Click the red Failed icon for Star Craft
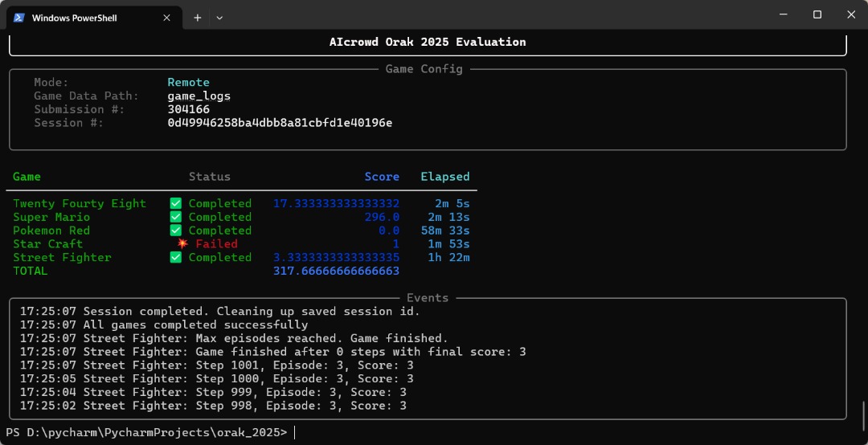The width and height of the screenshot is (868, 445). coord(182,243)
